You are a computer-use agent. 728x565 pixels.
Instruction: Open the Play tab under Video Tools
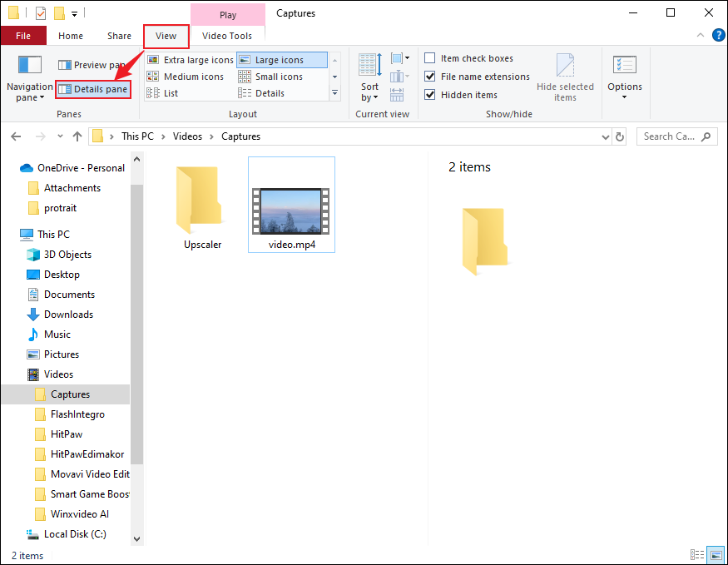click(x=227, y=13)
